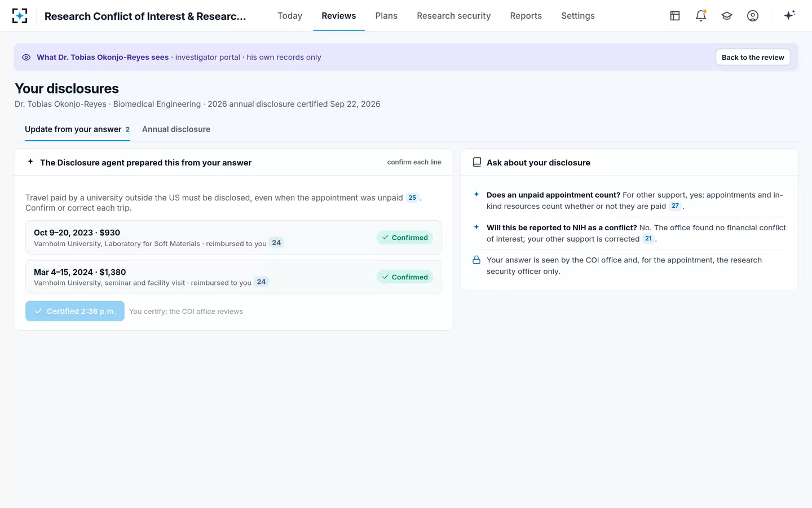The width and height of the screenshot is (812, 508).
Task: Open the Plans tab
Action: click(386, 16)
